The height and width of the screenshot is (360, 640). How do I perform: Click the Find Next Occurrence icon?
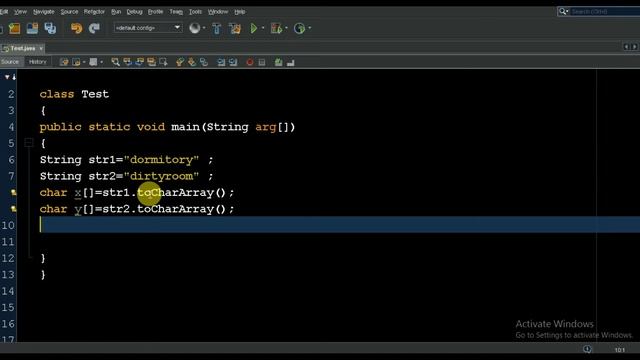pyautogui.click(x=140, y=62)
